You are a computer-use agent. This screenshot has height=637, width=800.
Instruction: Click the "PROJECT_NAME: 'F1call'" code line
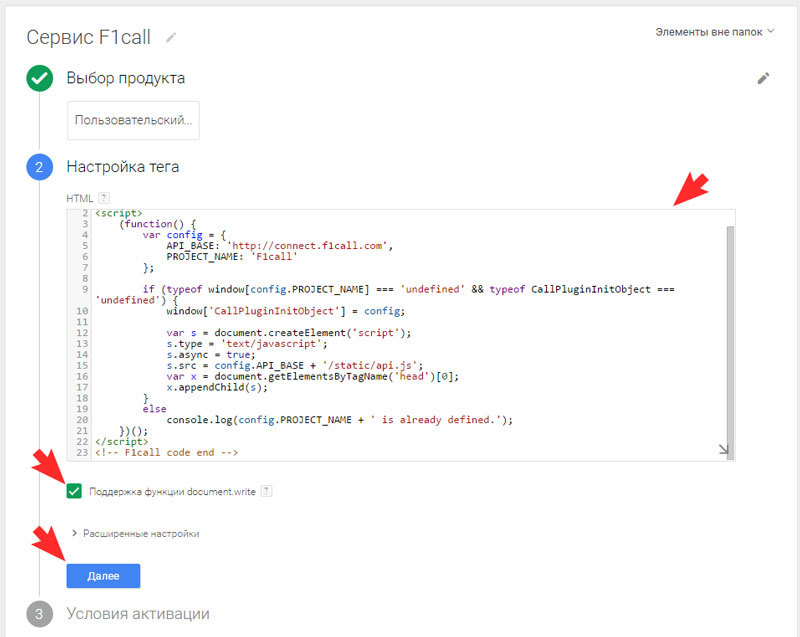232,257
